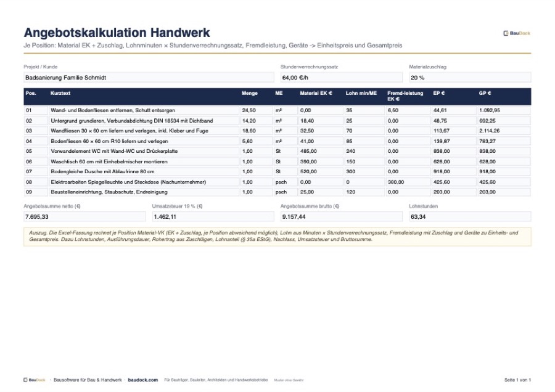This screenshot has height=392, width=555.
Task: Click the Lohn min/ME column header
Action: 361,93
